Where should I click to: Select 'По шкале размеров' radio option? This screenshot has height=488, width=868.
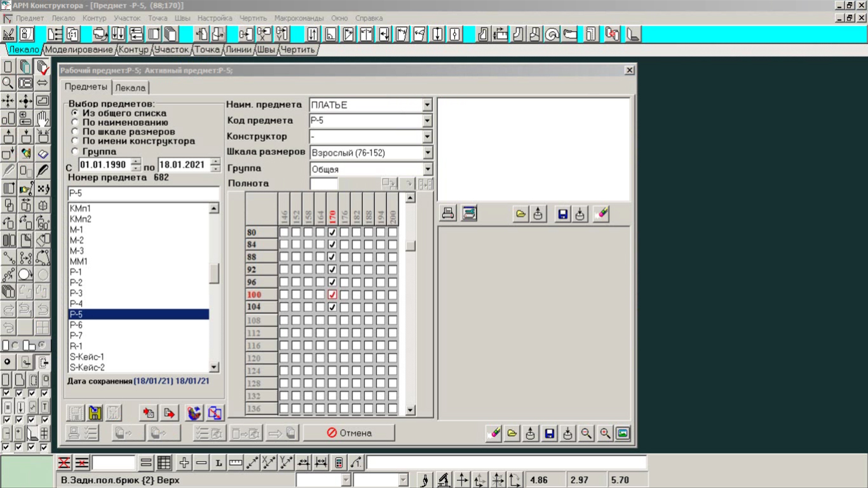[75, 132]
